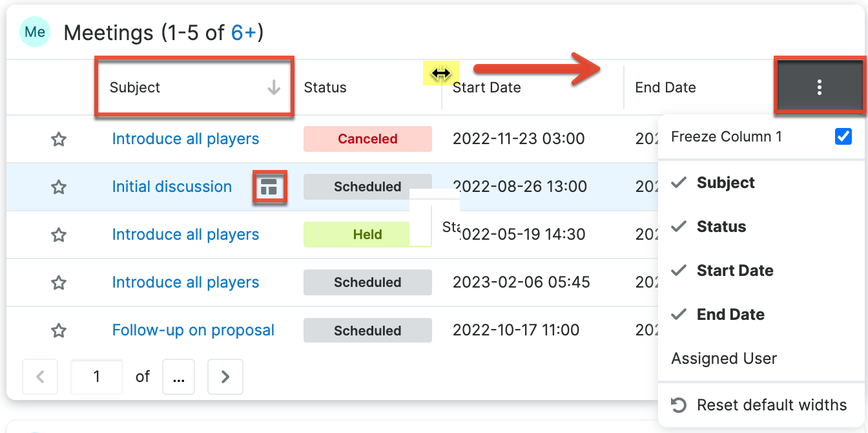
Task: Click the three-dot column options icon
Action: point(819,87)
